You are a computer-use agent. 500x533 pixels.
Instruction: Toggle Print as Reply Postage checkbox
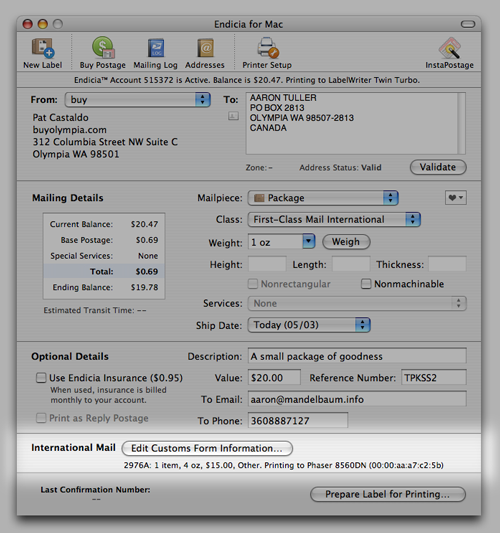41,418
